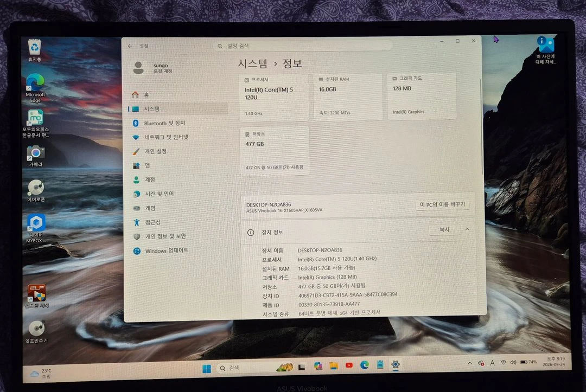Open the Recycle Bin (휴지통) desktop icon
This screenshot has width=586, height=392.
pyautogui.click(x=35, y=50)
